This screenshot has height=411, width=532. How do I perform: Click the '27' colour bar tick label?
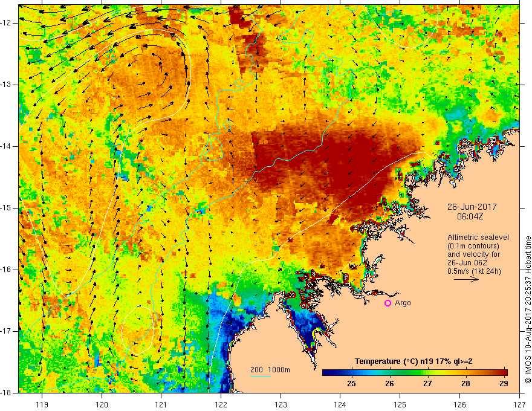coord(427,384)
